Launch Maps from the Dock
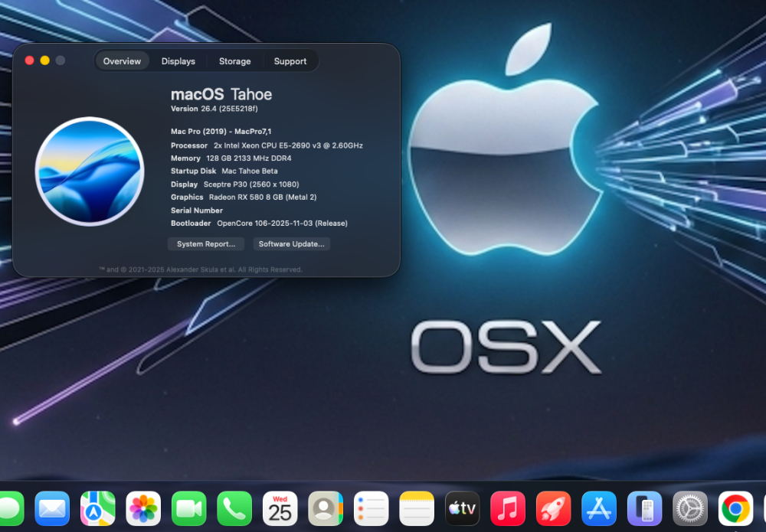This screenshot has height=532, width=766. [x=98, y=508]
